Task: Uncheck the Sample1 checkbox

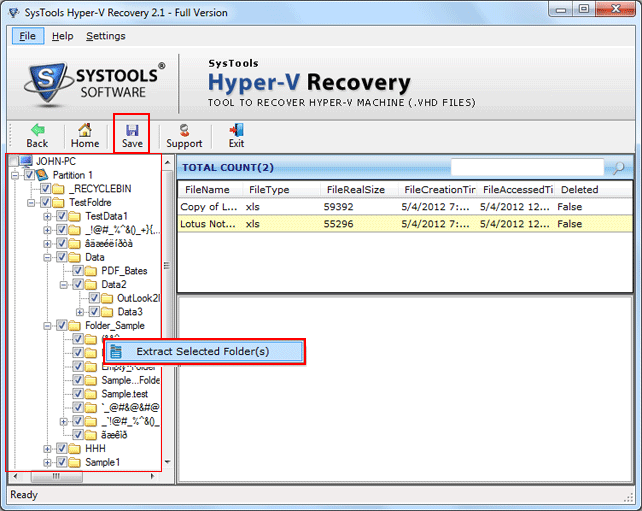Action: click(x=61, y=462)
